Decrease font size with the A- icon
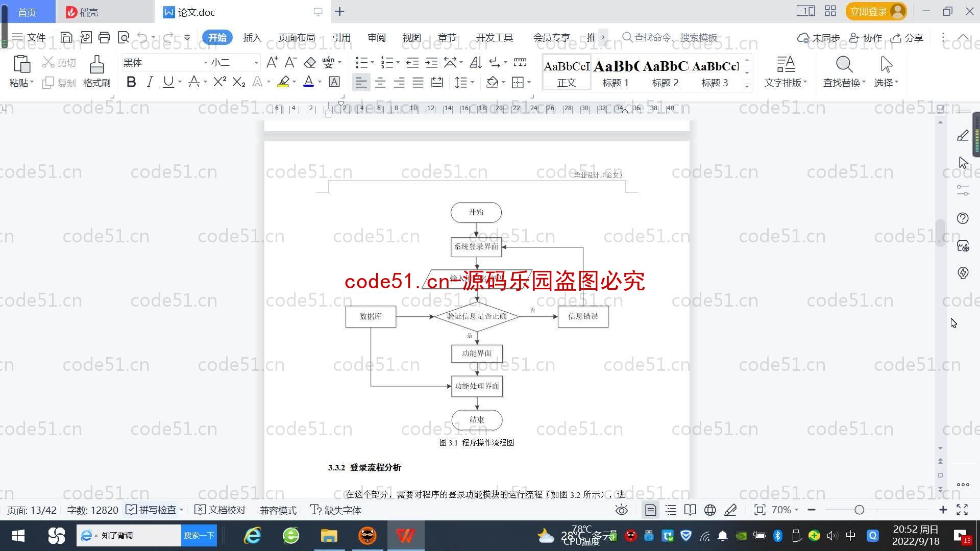Screen dimensions: 980x551 coord(290,63)
